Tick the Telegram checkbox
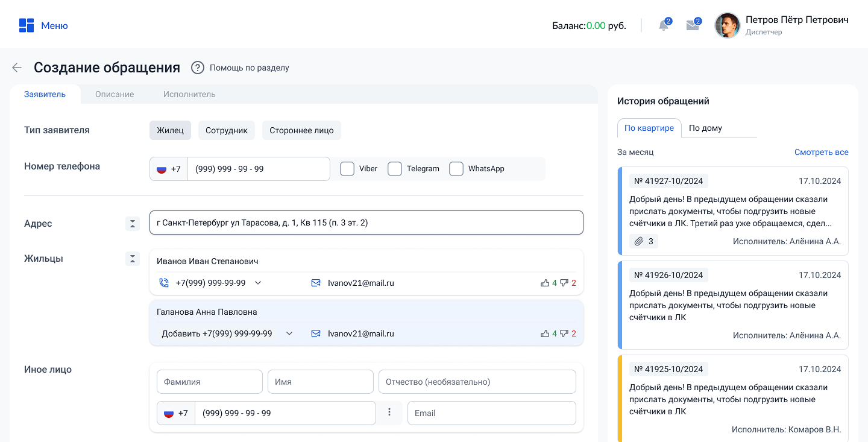868x442 pixels. 395,169
